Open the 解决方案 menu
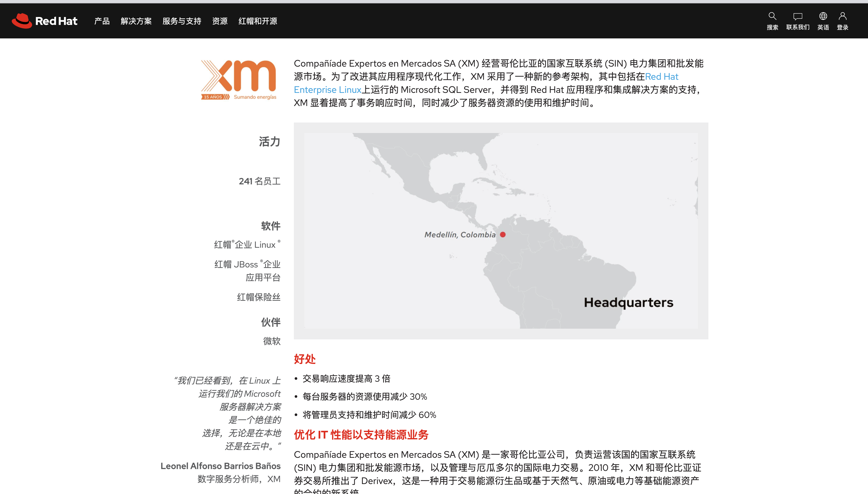This screenshot has width=868, height=494. click(136, 21)
